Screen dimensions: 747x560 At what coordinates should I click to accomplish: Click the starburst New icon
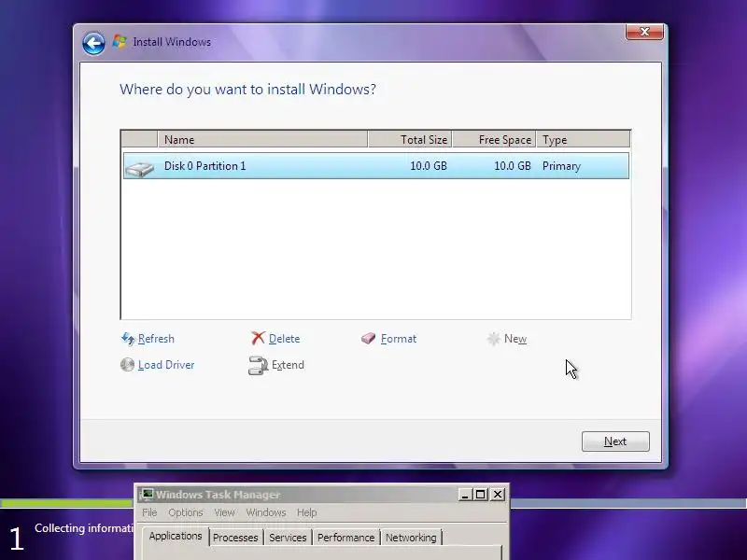[494, 339]
